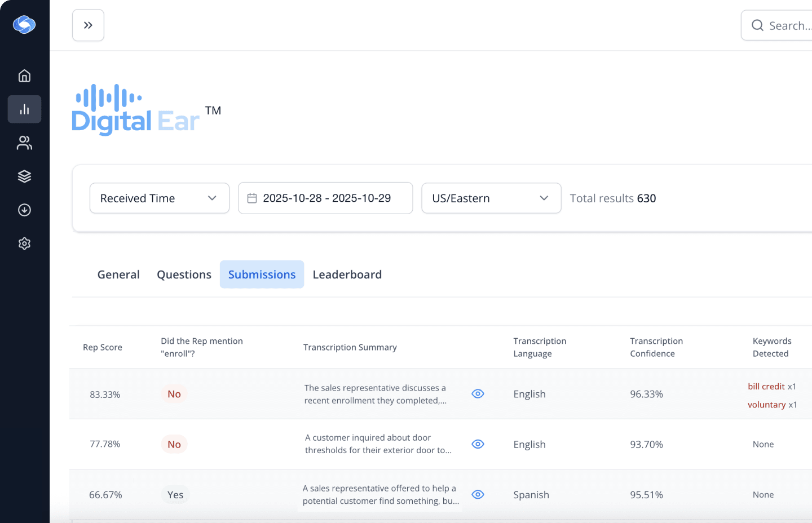Screen dimensions: 812x523
Task: Open the US/Eastern timezone dropdown
Action: click(491, 198)
